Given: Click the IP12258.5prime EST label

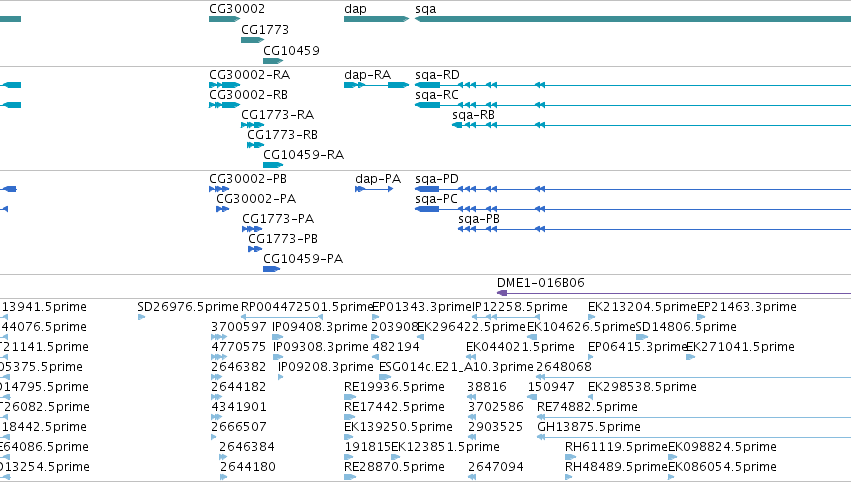Looking at the screenshot, I should pyautogui.click(x=520, y=307).
